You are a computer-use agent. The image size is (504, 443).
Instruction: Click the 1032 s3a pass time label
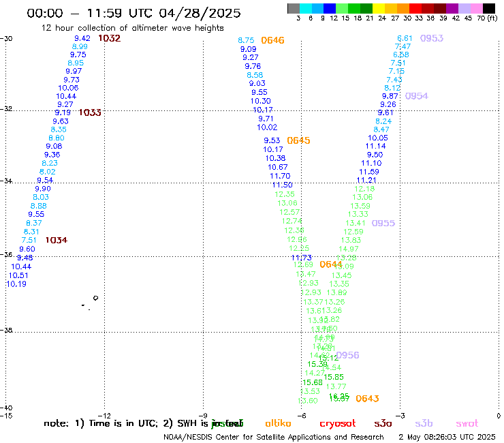tap(109, 38)
